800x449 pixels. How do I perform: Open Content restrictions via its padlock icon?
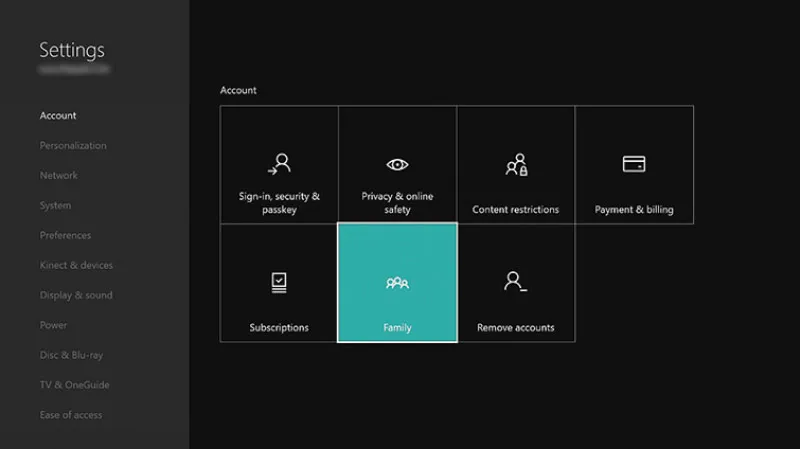coord(516,164)
